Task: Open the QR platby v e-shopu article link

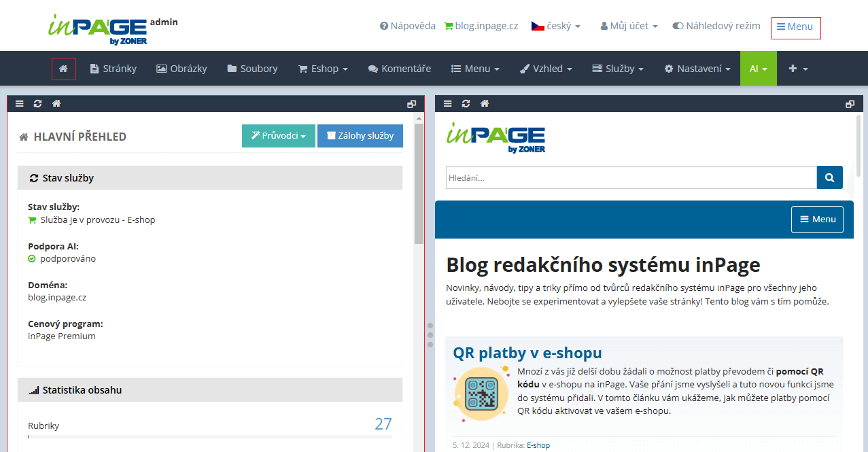Action: click(x=527, y=353)
